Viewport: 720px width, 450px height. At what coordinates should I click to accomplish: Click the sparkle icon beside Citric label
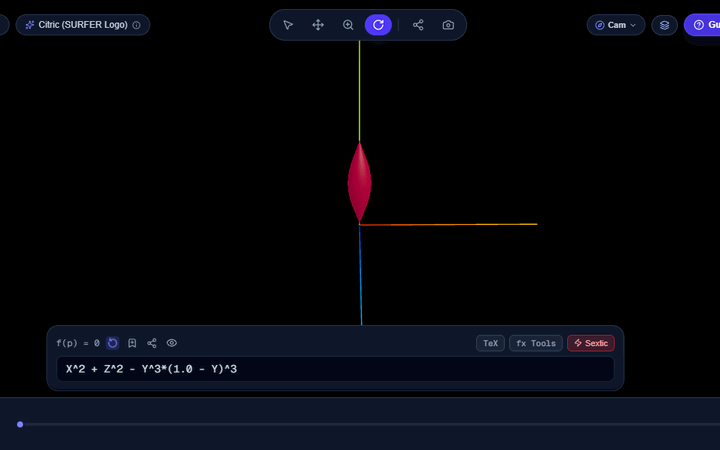pyautogui.click(x=30, y=25)
